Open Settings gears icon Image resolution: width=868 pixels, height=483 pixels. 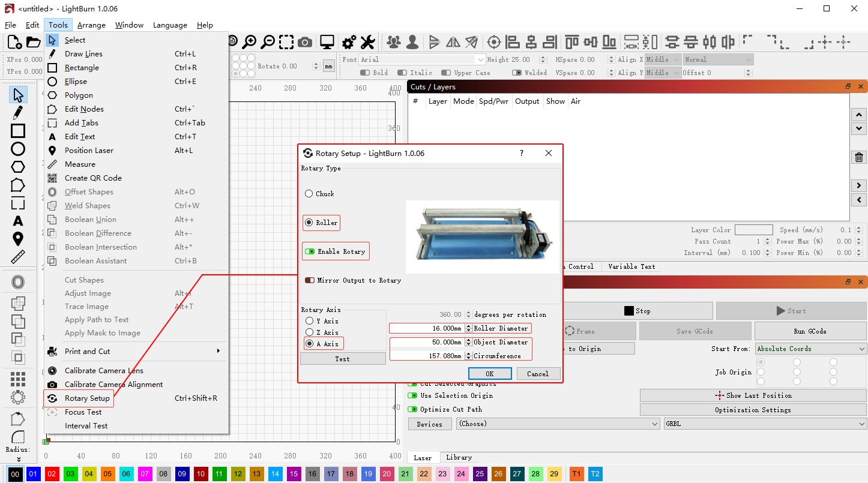click(x=349, y=41)
